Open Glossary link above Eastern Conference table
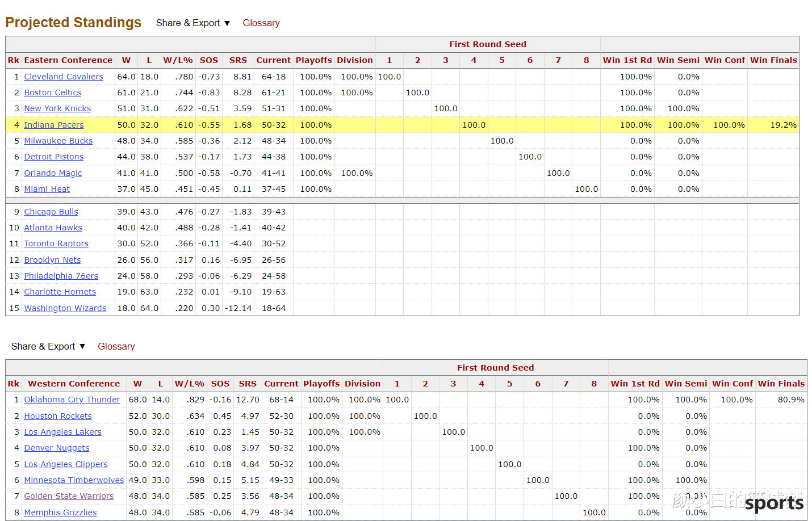Screen dimensions: 812x521 coord(261,23)
